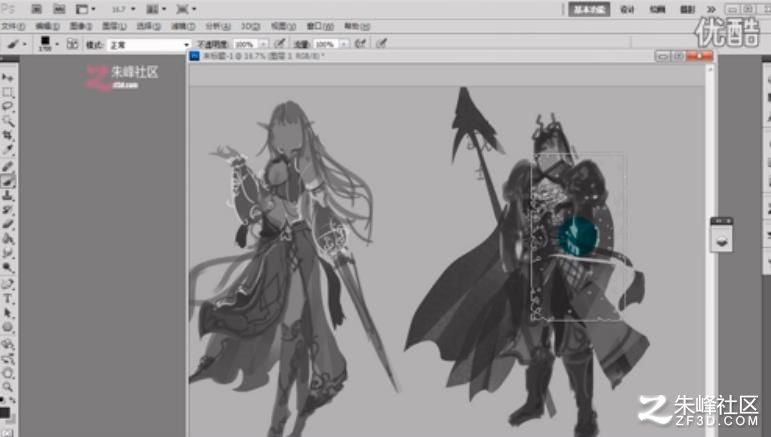Viewport: 771px width, 437px height.
Task: Open the 3D menu
Action: (250, 26)
